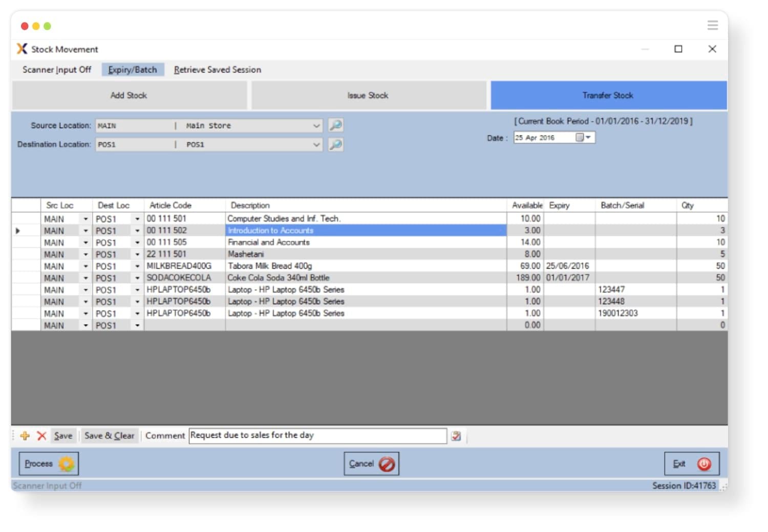Click the 'Financial and Accounts' cell
The width and height of the screenshot is (768, 532).
[366, 243]
